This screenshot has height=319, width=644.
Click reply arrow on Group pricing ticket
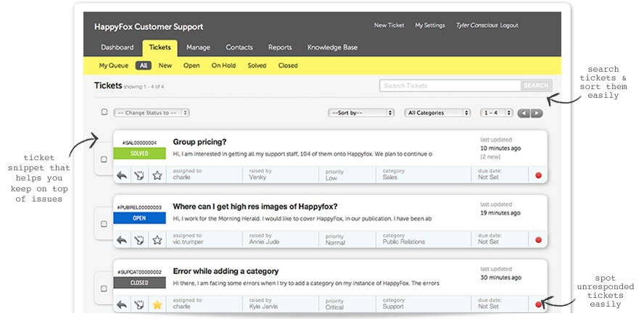[x=122, y=175]
